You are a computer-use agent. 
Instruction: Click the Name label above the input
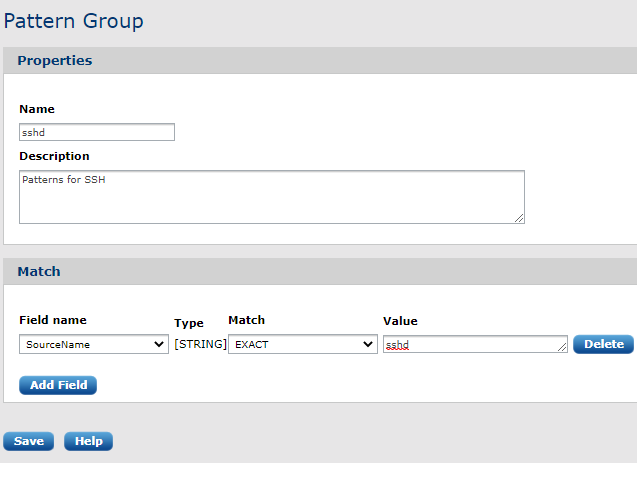pos(37,109)
